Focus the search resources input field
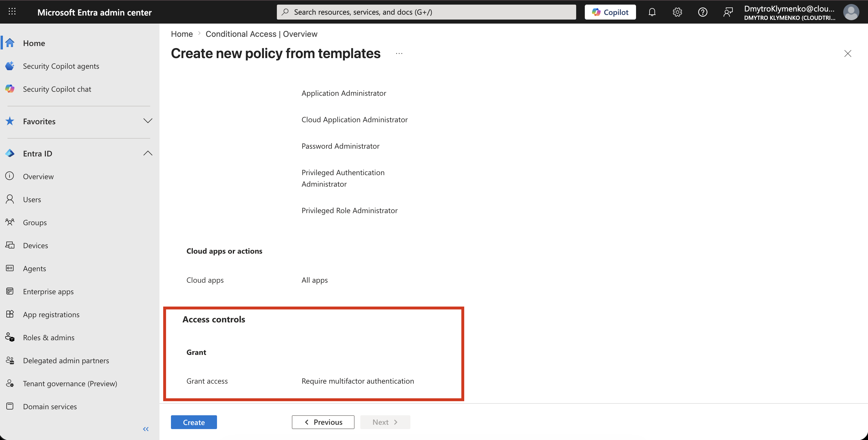The image size is (868, 440). click(426, 12)
